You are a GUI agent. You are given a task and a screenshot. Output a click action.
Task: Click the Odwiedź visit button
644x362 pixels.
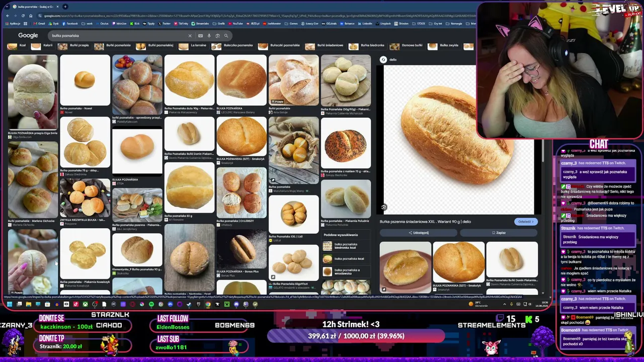(526, 222)
